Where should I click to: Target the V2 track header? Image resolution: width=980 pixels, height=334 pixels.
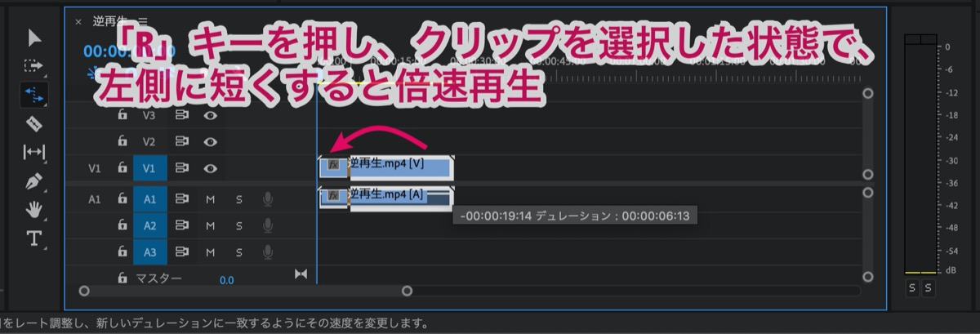[x=150, y=141]
